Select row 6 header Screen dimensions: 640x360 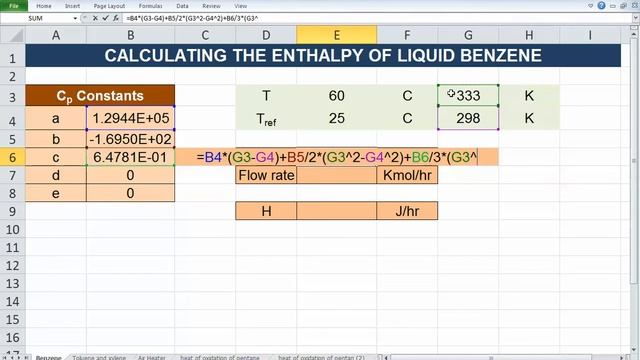click(13, 157)
